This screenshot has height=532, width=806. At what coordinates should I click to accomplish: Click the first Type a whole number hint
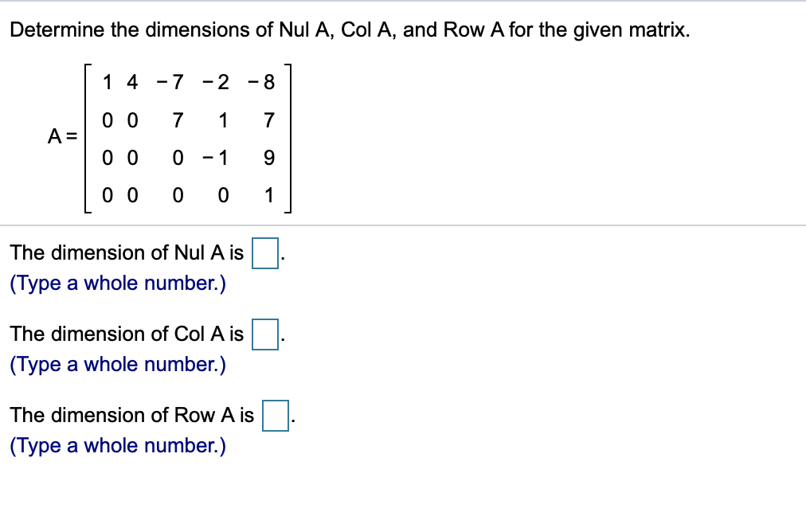tap(115, 283)
